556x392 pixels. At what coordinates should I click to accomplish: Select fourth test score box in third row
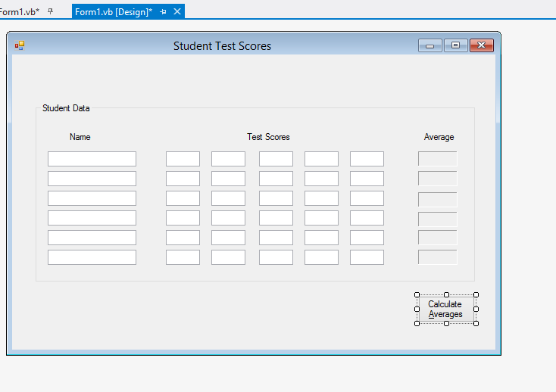[321, 198]
